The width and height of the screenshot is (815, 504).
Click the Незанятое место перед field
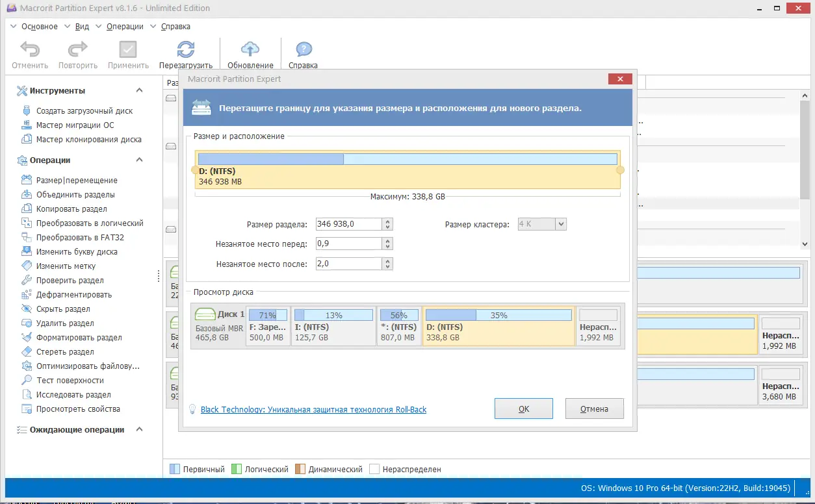coord(348,244)
